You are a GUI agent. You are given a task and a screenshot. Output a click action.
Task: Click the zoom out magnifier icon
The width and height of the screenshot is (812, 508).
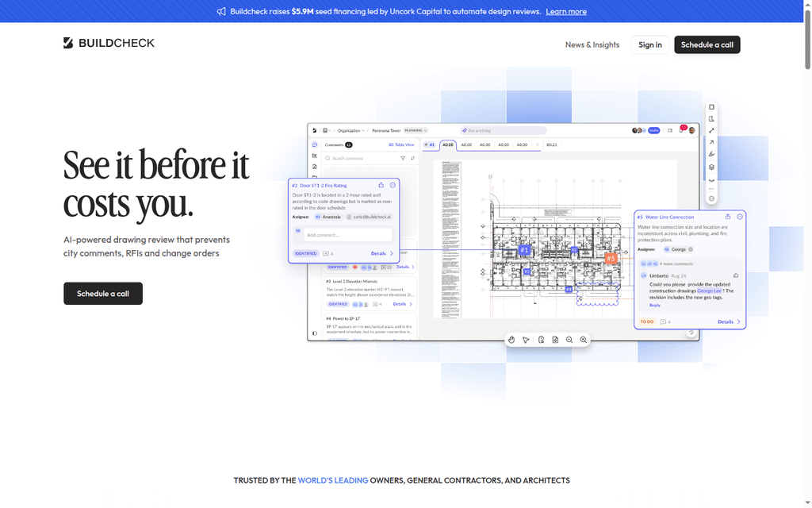click(x=569, y=340)
